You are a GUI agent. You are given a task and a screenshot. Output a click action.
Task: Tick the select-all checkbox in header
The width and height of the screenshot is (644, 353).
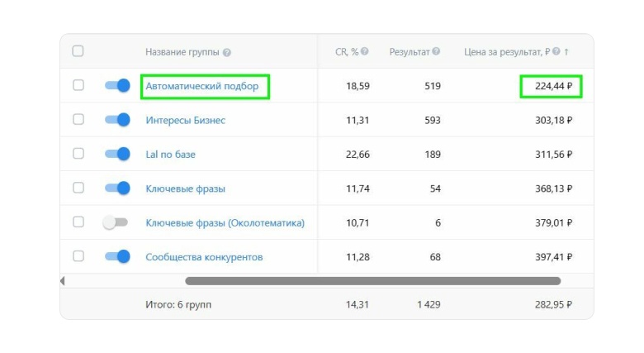(78, 51)
